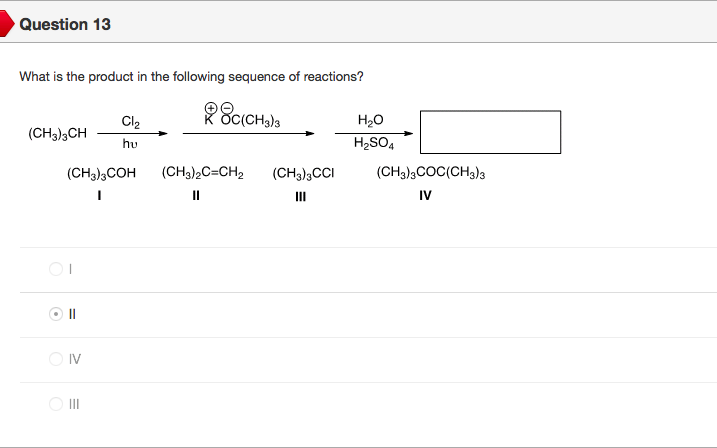Select radio button for answer III
Screen dimensions: 717x448
point(55,404)
